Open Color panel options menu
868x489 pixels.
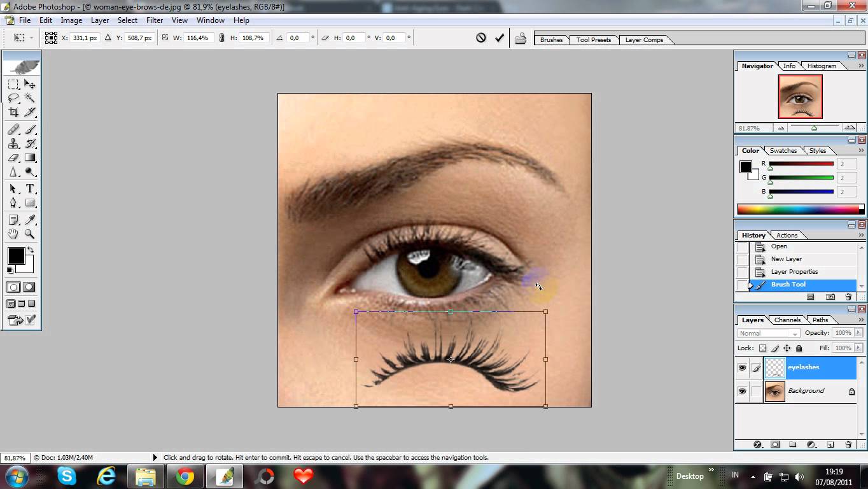862,151
